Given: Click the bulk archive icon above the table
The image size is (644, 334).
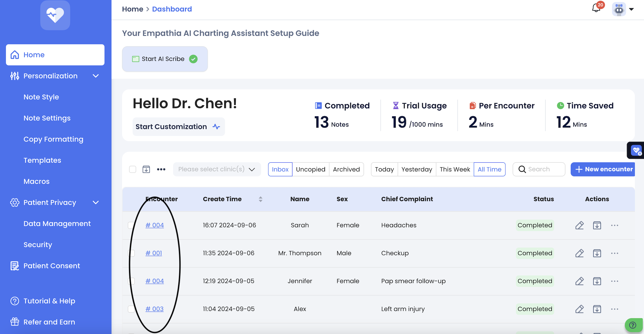Looking at the screenshot, I should [146, 169].
